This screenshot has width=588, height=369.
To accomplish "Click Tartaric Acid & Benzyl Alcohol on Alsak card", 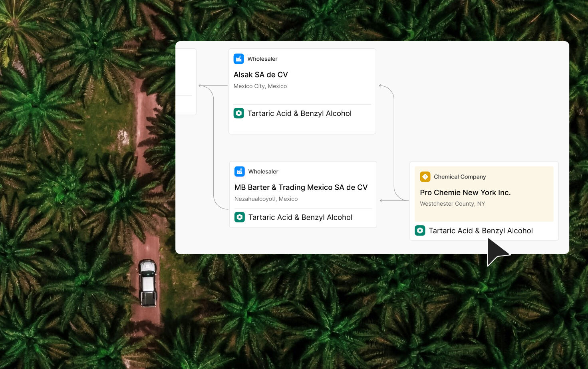I will point(300,113).
